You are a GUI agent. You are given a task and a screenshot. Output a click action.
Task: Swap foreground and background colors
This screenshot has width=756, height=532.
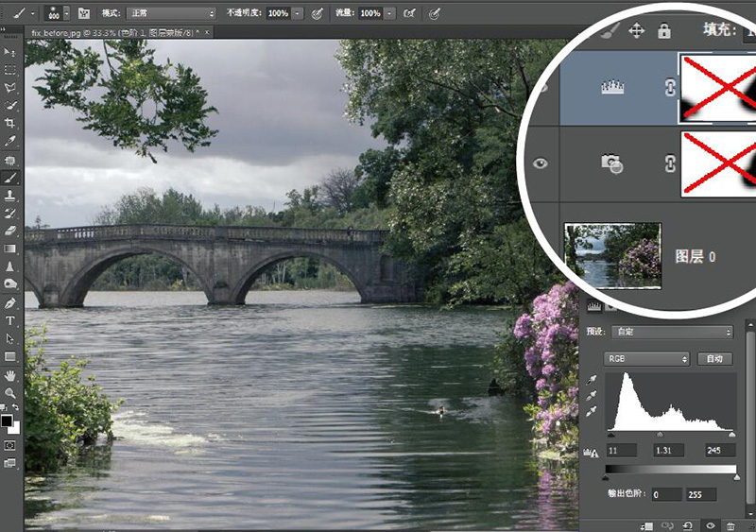15,407
